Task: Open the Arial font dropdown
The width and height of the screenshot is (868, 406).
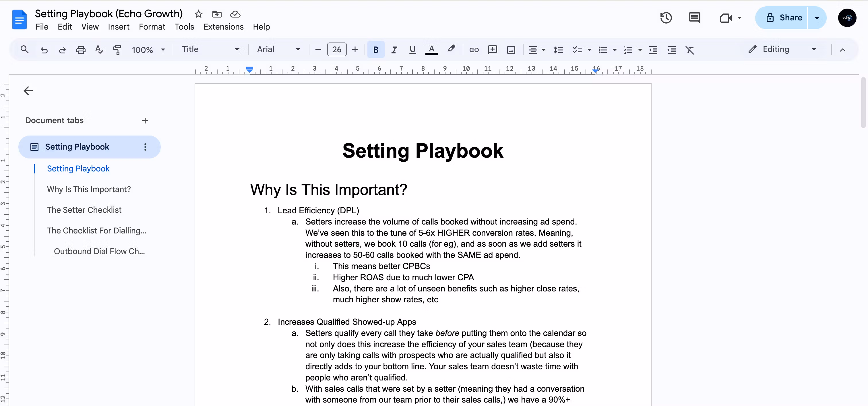Action: point(278,49)
